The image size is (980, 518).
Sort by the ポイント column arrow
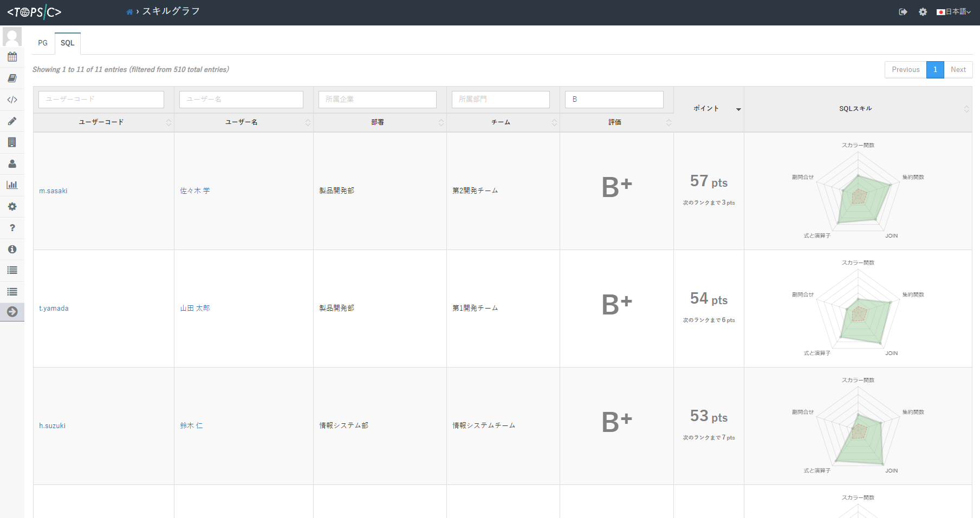[738, 109]
